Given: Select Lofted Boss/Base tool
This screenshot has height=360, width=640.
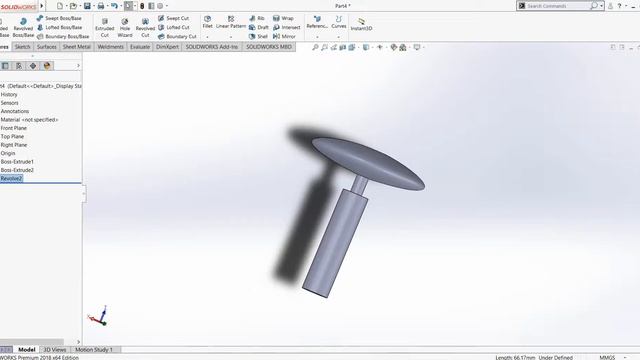Looking at the screenshot, I should coord(59,27).
